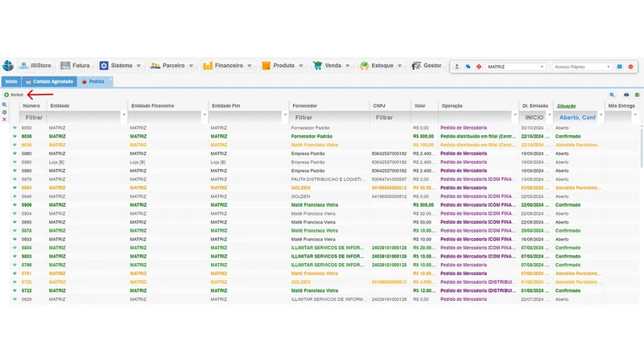Image resolution: width=644 pixels, height=362 pixels.
Task: Print the Pedido list with printer icon
Action: coord(626,95)
